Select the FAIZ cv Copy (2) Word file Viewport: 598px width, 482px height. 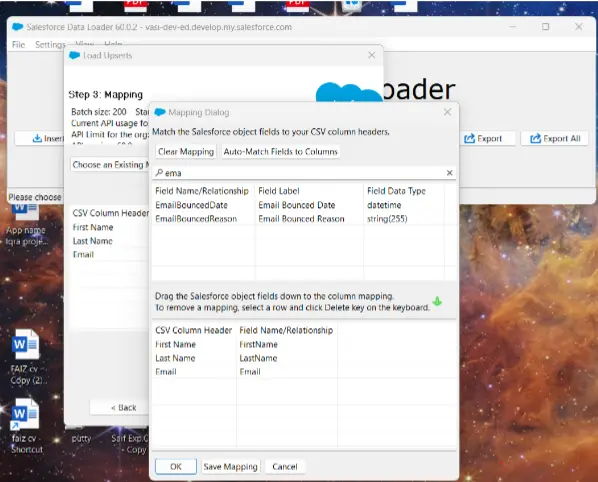click(26, 357)
